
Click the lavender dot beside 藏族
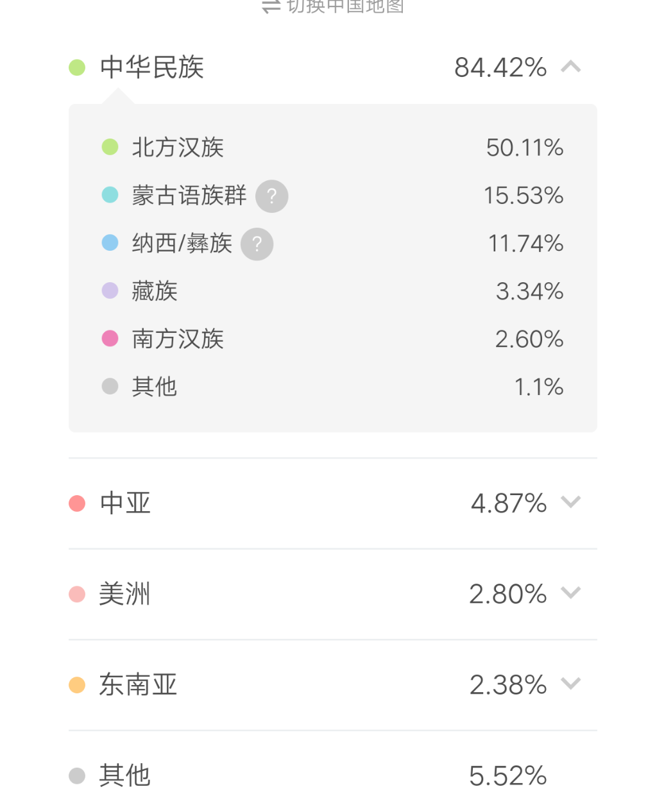[x=110, y=291]
